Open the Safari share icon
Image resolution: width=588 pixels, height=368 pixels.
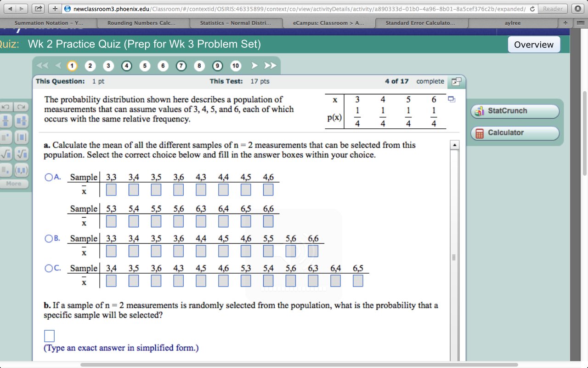[37, 9]
